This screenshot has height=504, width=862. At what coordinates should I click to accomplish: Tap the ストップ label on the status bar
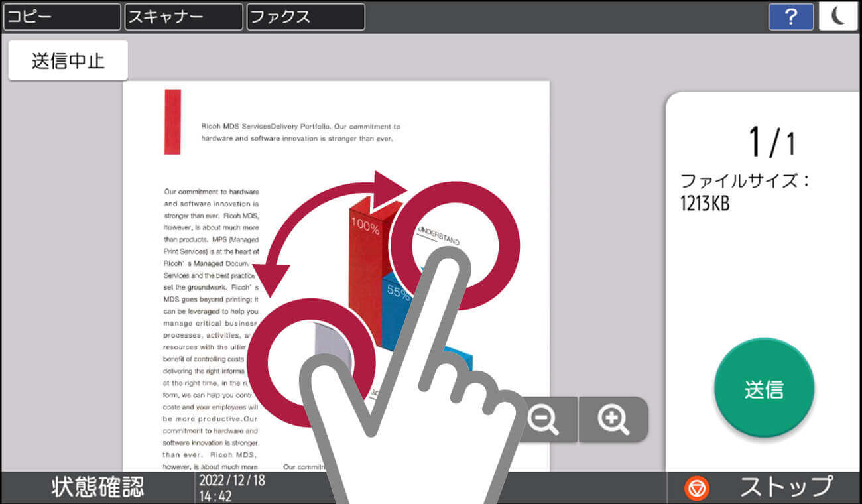(784, 486)
